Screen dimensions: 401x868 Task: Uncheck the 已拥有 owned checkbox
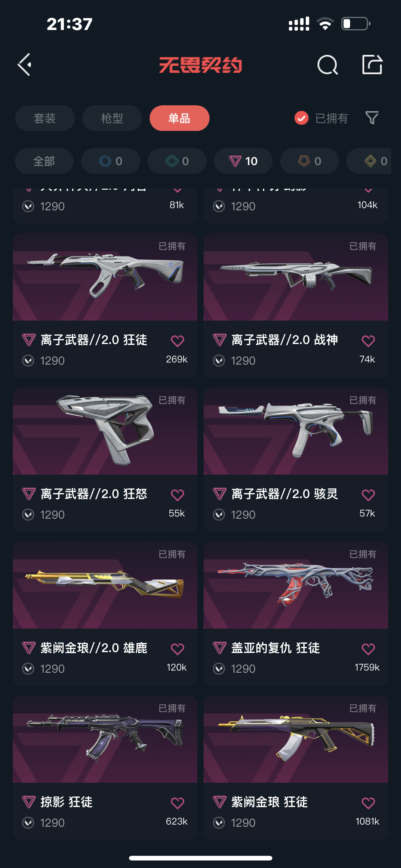click(301, 118)
